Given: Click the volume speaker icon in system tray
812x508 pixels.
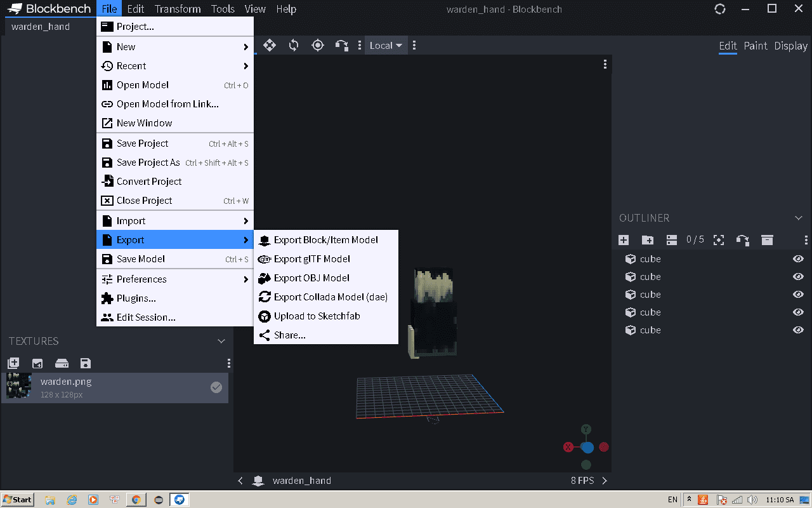Looking at the screenshot, I should 752,500.
